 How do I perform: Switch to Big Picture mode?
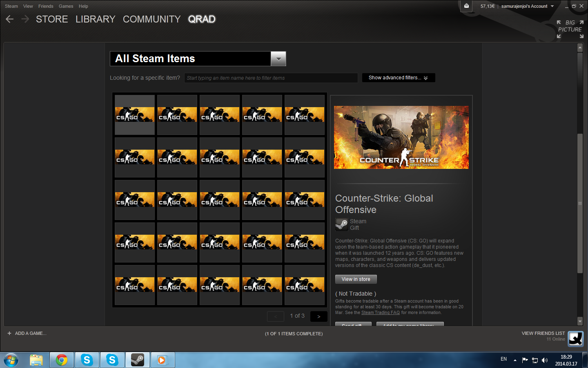pyautogui.click(x=570, y=29)
